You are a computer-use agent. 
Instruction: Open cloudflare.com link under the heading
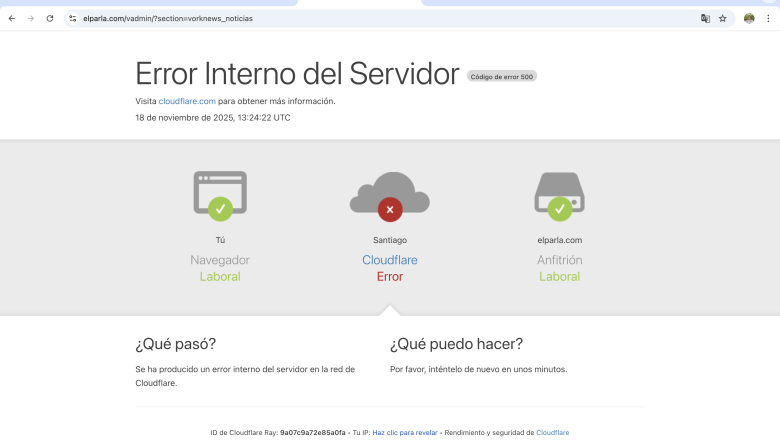[187, 101]
